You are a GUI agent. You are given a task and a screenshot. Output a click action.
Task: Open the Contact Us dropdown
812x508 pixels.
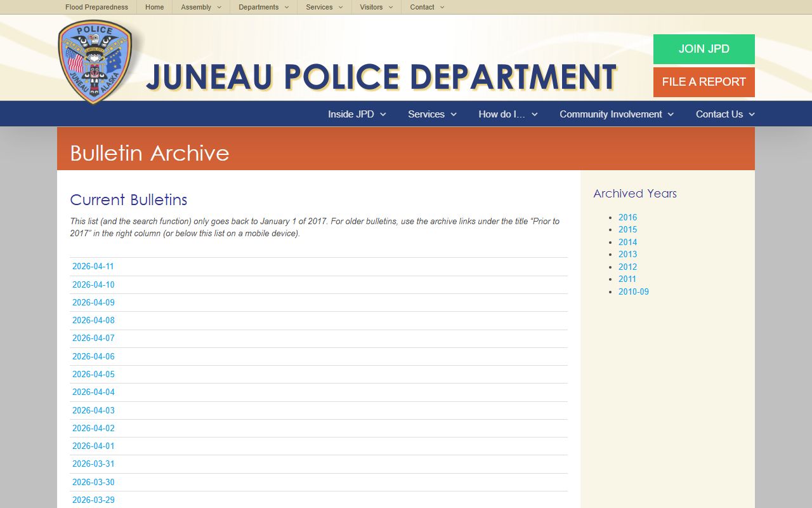pyautogui.click(x=725, y=114)
